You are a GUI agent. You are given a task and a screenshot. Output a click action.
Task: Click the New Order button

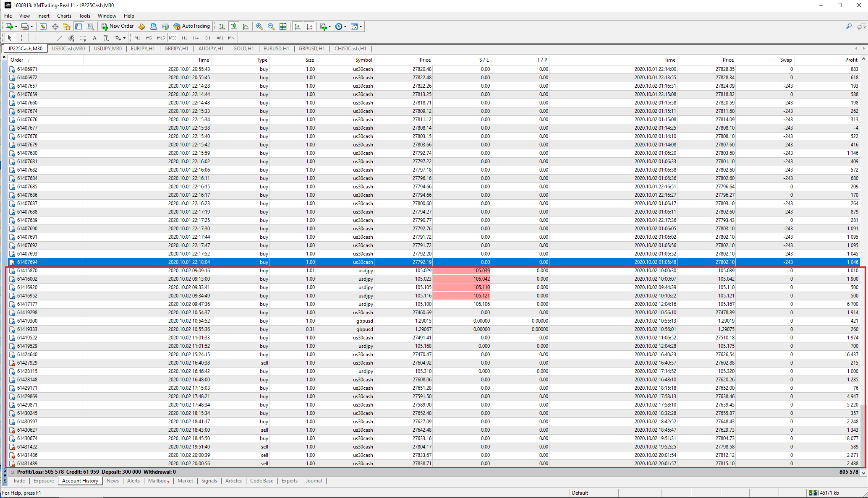coord(118,26)
